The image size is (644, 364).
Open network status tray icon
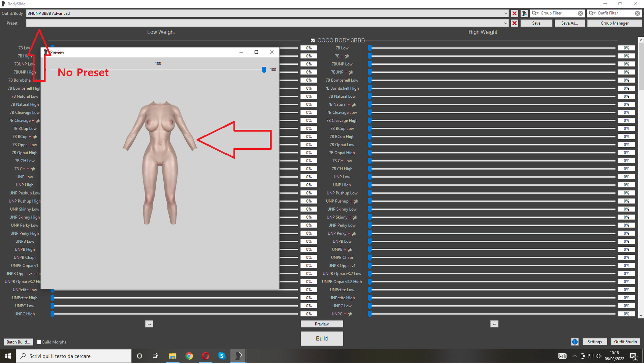pos(590,356)
